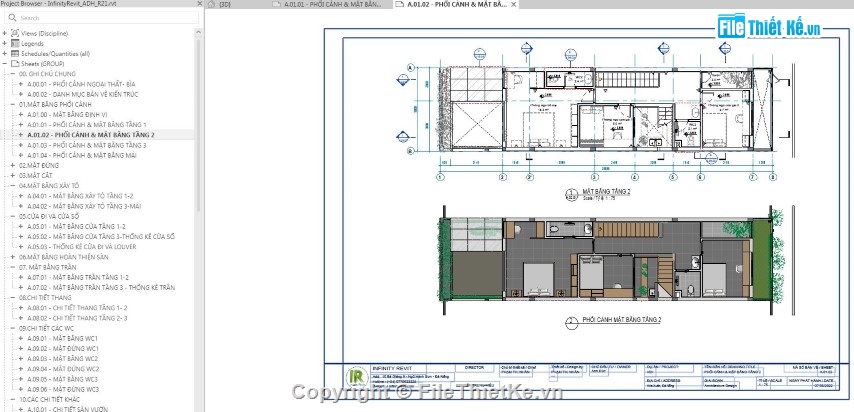Select A.05.03 - THỐNG KÊ CỬA ĐI VÀ LOUVER
854x412 pixels.
[x=82, y=247]
